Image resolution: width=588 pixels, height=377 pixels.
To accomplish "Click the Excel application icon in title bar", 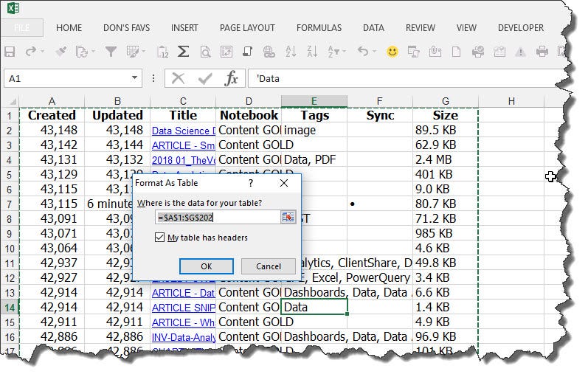I will 13,7.
